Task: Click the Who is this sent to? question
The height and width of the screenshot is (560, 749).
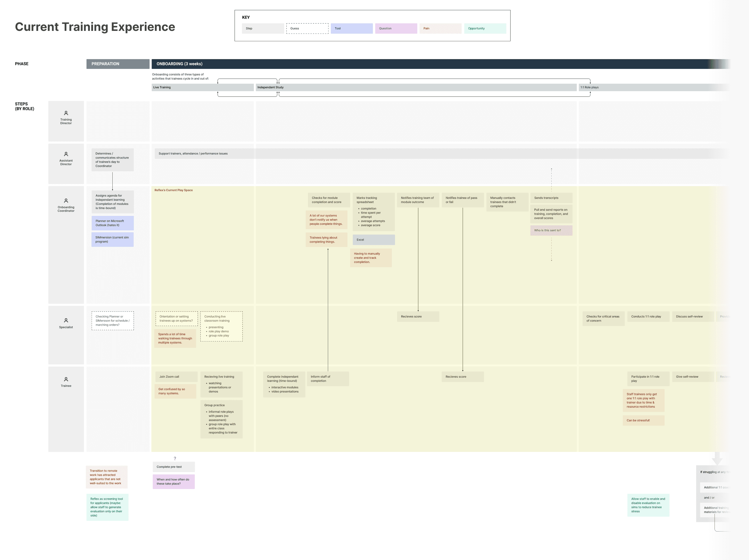Action: (x=551, y=230)
